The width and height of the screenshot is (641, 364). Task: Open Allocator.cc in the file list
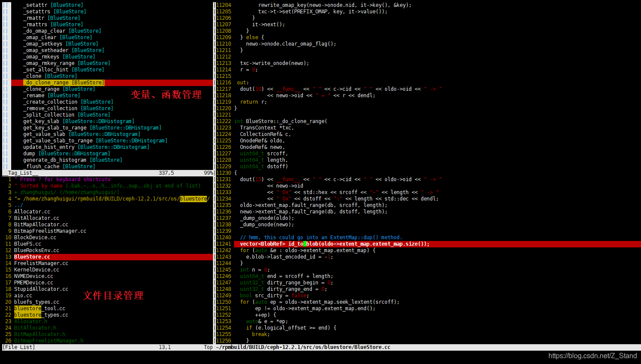pos(32,212)
